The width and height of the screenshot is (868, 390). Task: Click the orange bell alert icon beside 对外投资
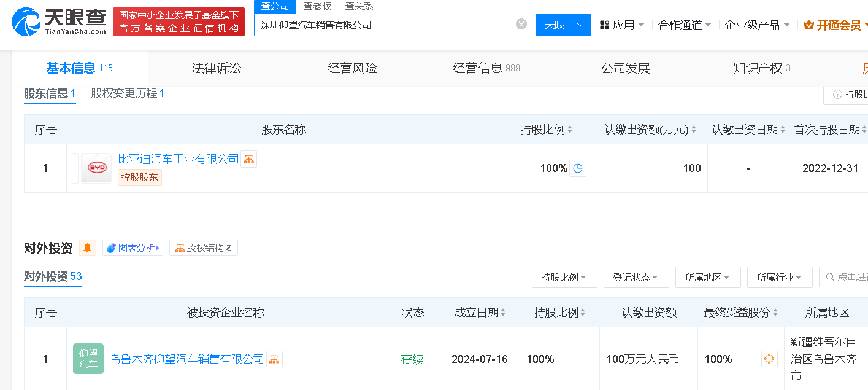tap(88, 248)
